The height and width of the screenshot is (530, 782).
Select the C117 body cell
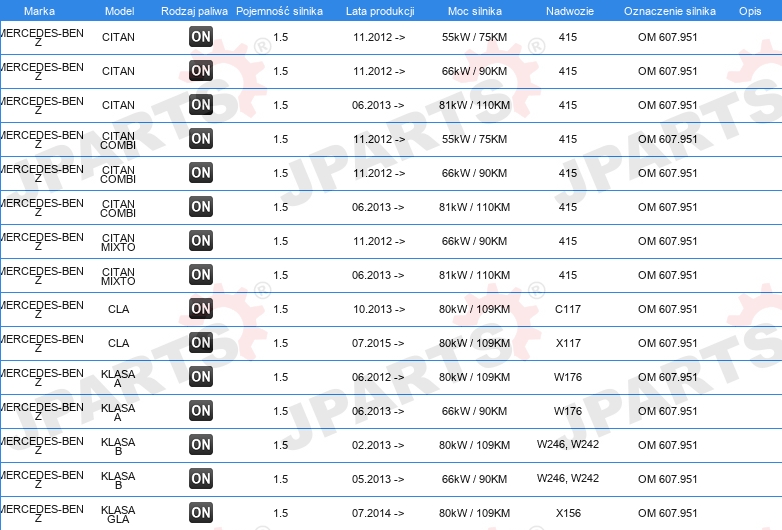coord(568,309)
